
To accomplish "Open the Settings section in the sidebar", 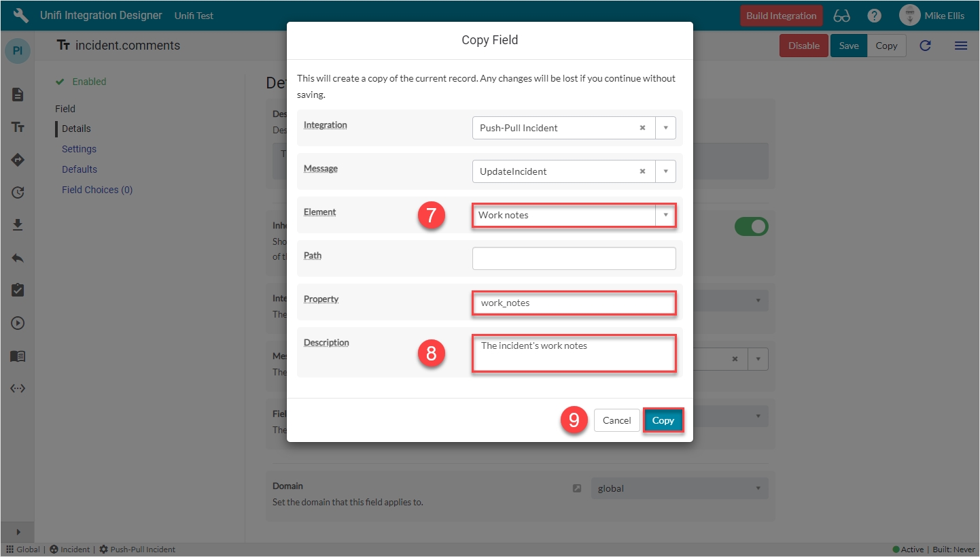I will coord(79,149).
